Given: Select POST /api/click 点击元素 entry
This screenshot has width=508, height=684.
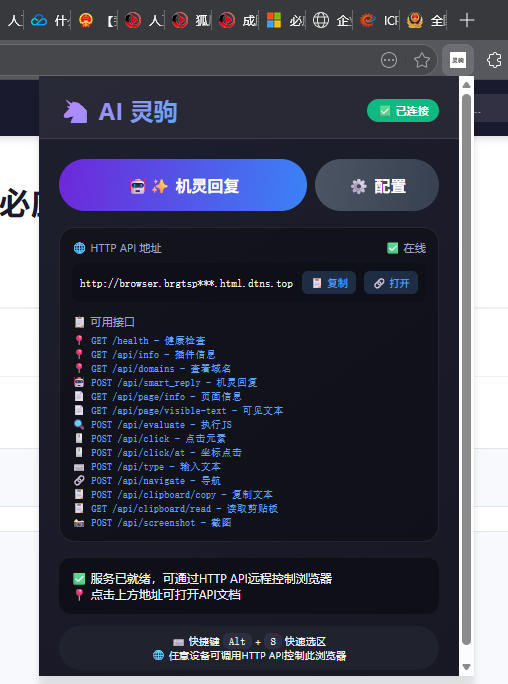Looking at the screenshot, I should (158, 438).
